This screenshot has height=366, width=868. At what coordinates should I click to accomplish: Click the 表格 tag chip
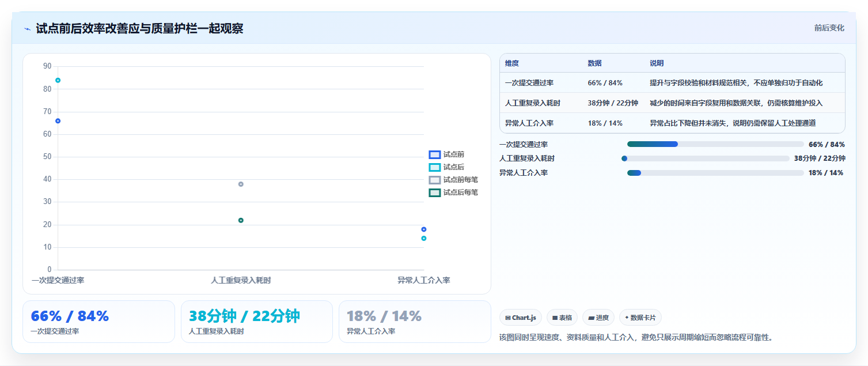[x=562, y=318]
